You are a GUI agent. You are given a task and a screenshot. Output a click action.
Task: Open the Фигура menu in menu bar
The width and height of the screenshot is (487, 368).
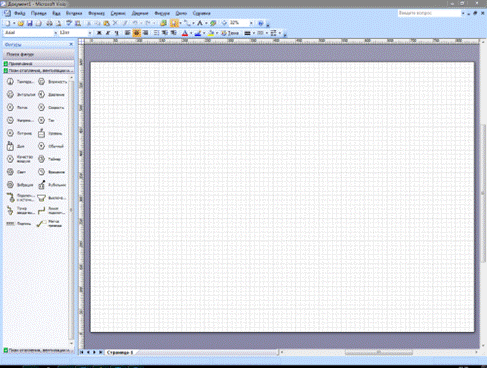pyautogui.click(x=162, y=13)
